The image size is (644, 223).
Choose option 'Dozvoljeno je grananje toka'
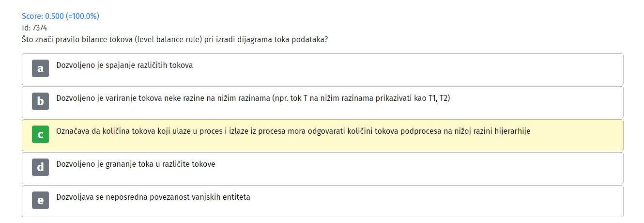point(136,164)
